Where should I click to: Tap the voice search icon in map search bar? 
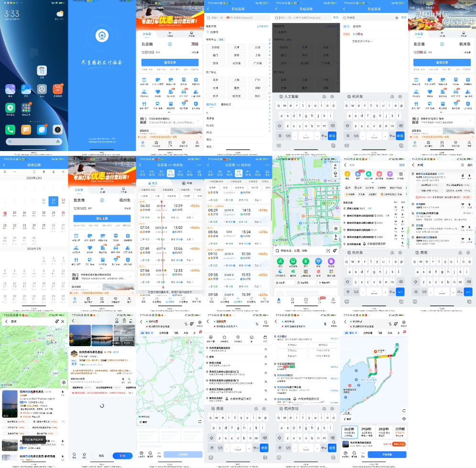[x=335, y=250]
